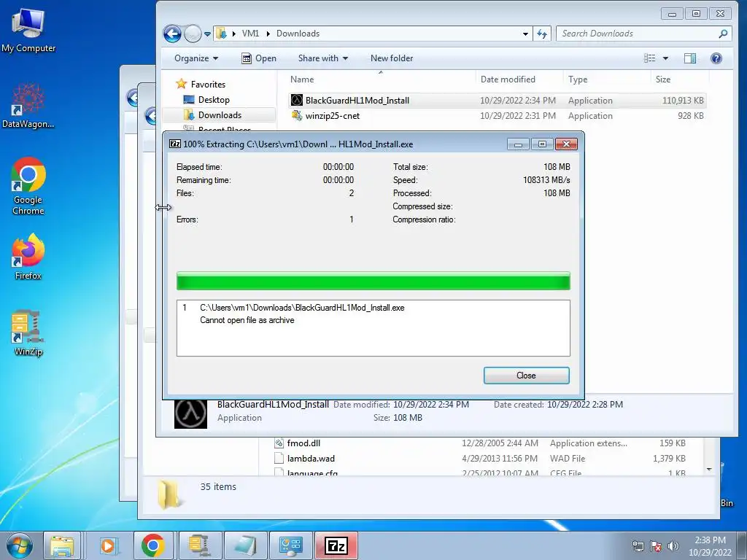
Task: Click the volume speaker tray icon
Action: 673,546
